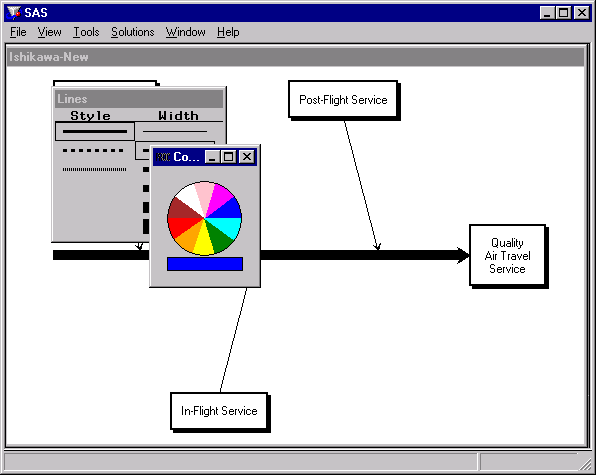Image resolution: width=596 pixels, height=475 pixels.
Task: Select the In-Flight Service branch line
Action: [233, 340]
